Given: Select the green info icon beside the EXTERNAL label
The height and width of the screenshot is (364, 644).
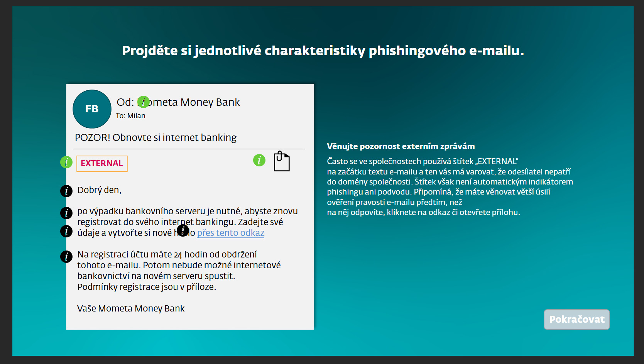Looking at the screenshot, I should (66, 162).
